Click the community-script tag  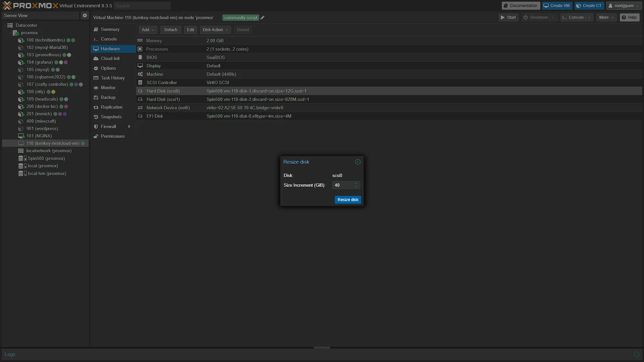click(241, 18)
